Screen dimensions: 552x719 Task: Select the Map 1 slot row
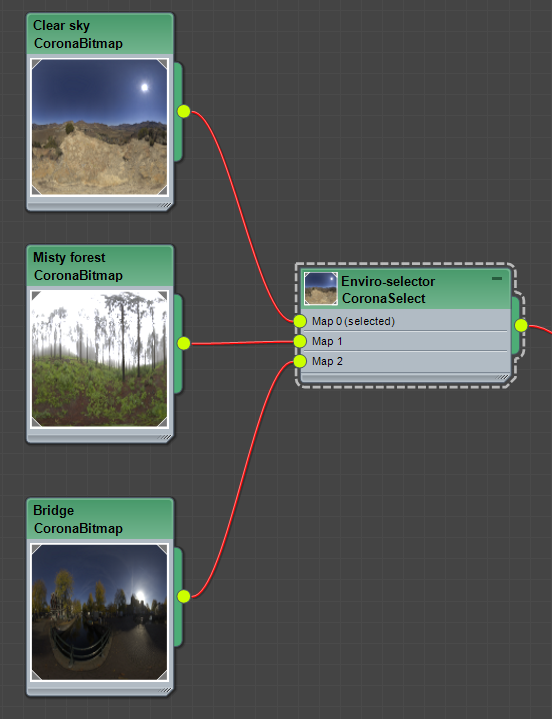(x=405, y=341)
